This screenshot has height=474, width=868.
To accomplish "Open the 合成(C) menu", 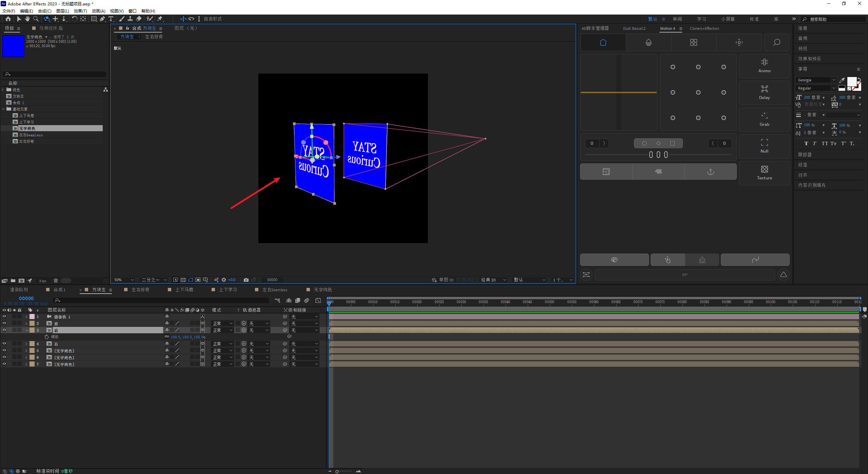I will [44, 11].
